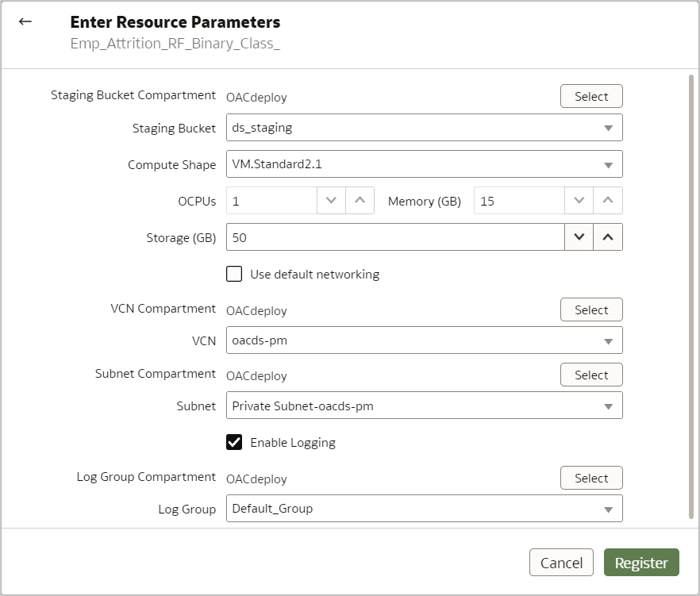Uncheck the Enable Logging checkbox
Image resolution: width=700 pixels, height=596 pixels.
click(234, 443)
